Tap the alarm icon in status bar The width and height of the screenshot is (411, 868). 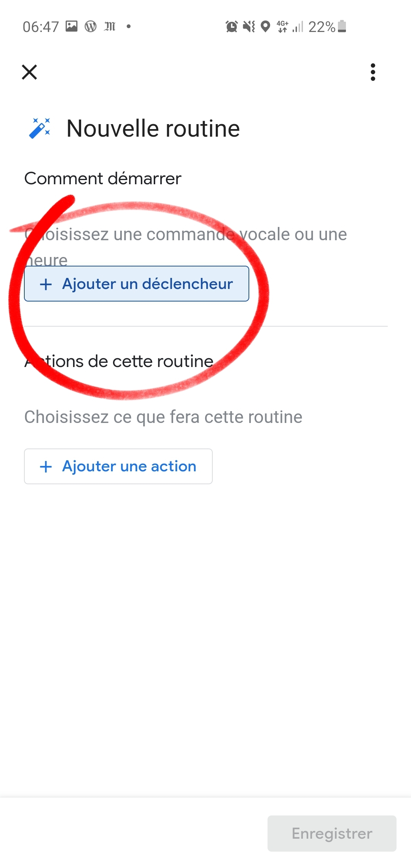pos(231,27)
